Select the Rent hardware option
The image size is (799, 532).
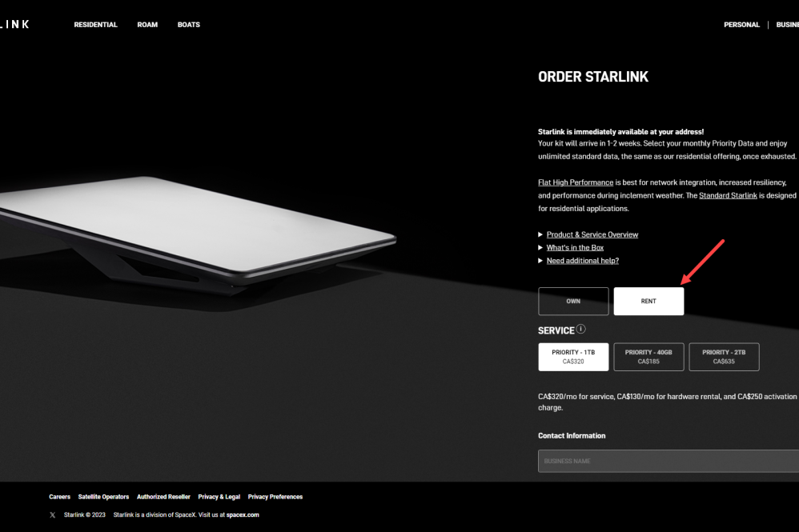click(648, 302)
